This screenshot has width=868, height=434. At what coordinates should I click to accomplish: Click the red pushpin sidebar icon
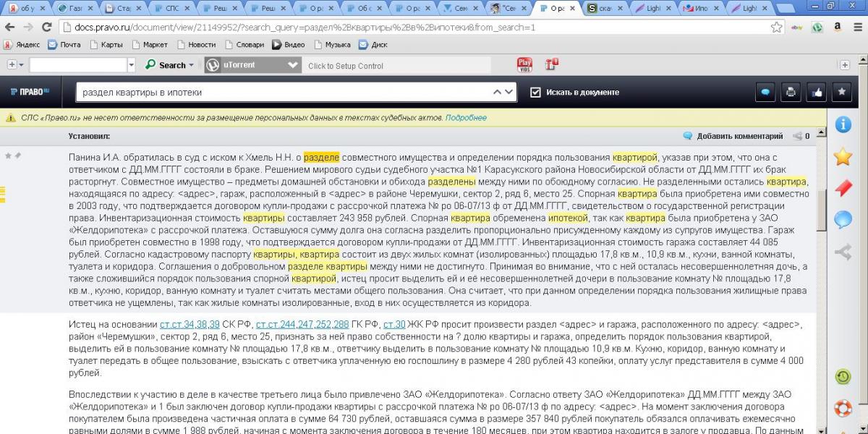(x=843, y=188)
